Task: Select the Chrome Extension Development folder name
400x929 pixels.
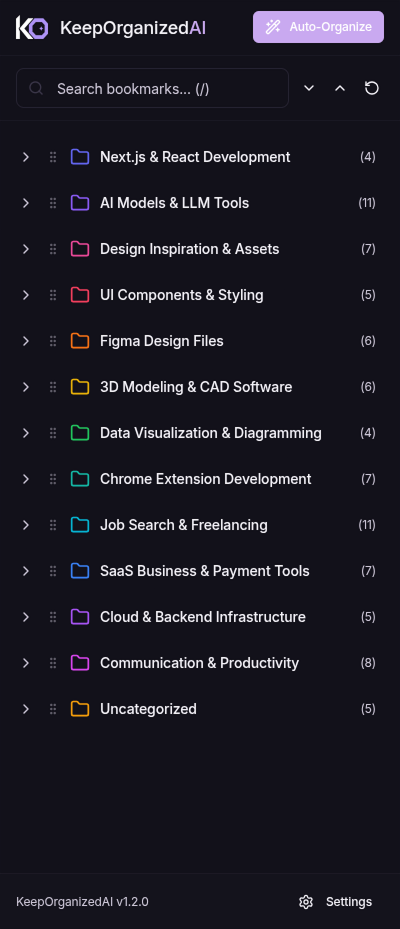Action: pyautogui.click(x=206, y=479)
